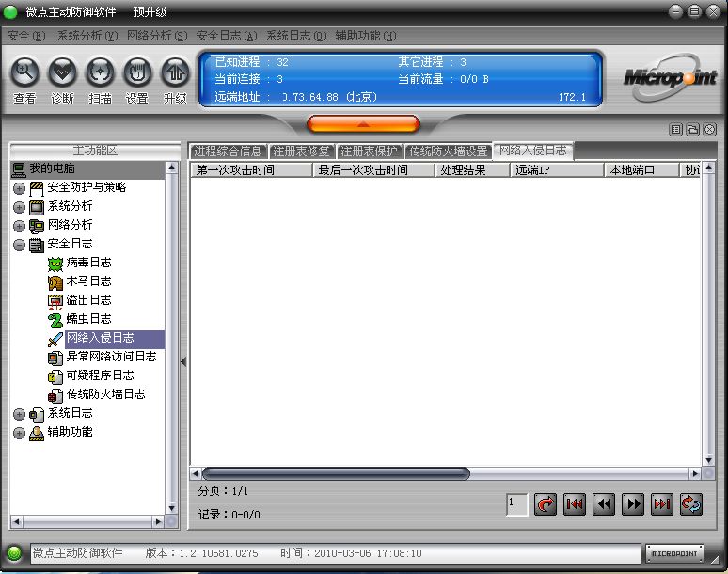The height and width of the screenshot is (574, 728).
Task: Switch to the 注册表修复 tab
Action: click(301, 151)
